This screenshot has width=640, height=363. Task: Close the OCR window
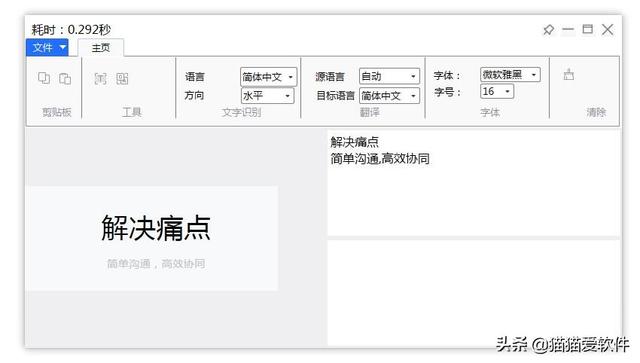coord(607,29)
